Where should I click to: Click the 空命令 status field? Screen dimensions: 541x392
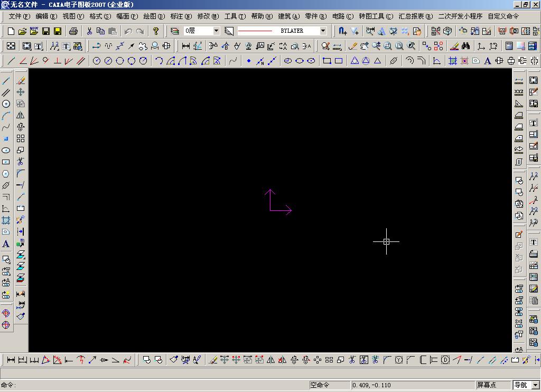(330, 385)
